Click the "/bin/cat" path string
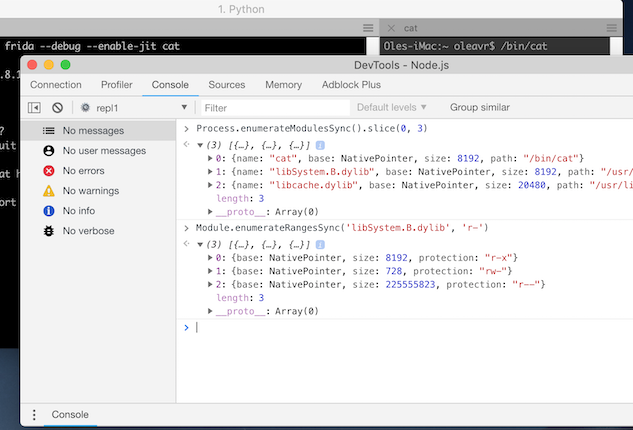This screenshot has width=633, height=430. [551, 158]
